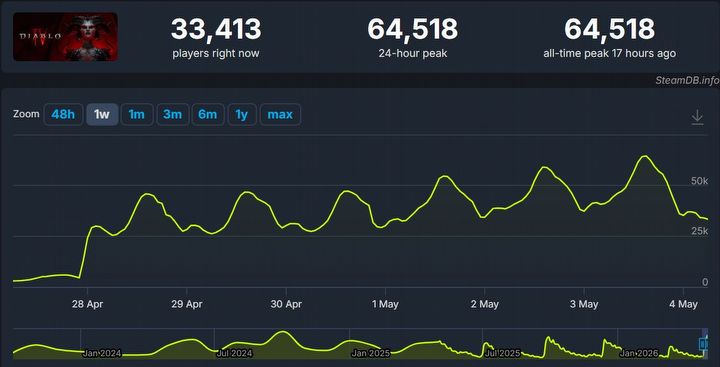Click Jan 2024 on the navigator timeline
720x367 pixels.
point(102,353)
